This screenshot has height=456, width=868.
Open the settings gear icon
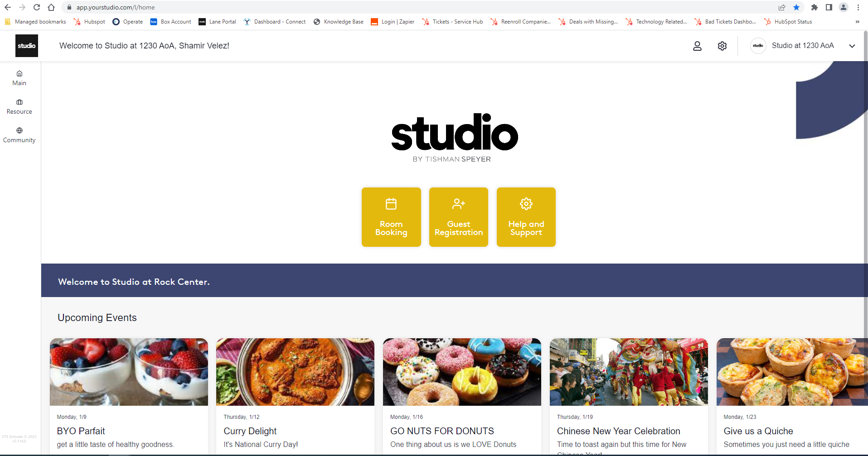pyautogui.click(x=722, y=46)
